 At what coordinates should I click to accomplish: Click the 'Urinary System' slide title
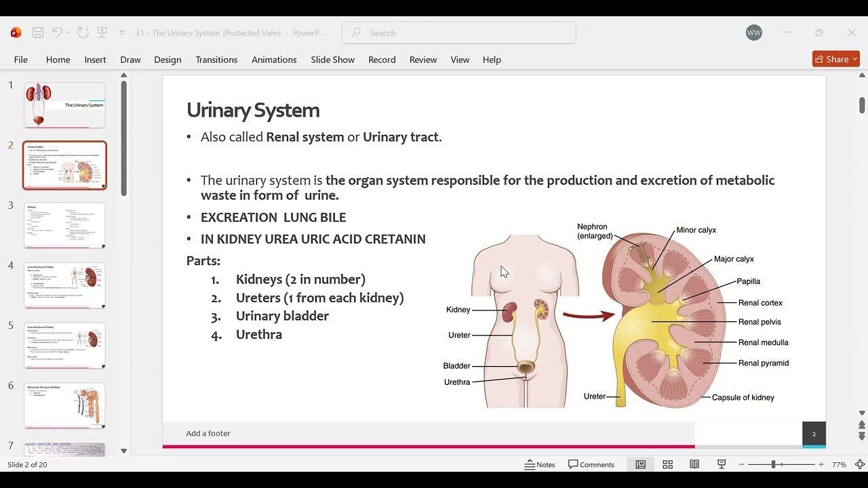[x=253, y=110]
